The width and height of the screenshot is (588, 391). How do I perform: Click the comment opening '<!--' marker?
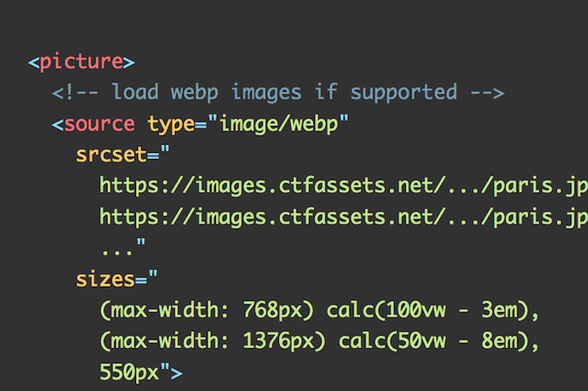point(75,92)
